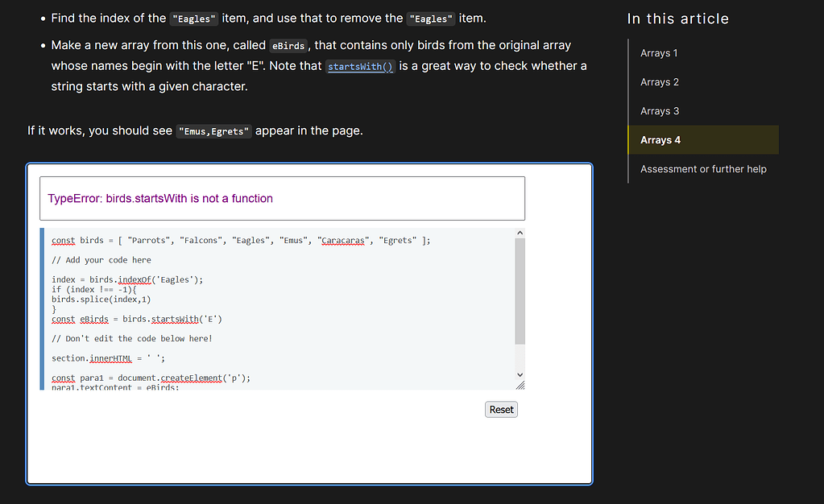824x504 pixels.
Task: Click the TypeError error message box
Action: click(282, 197)
